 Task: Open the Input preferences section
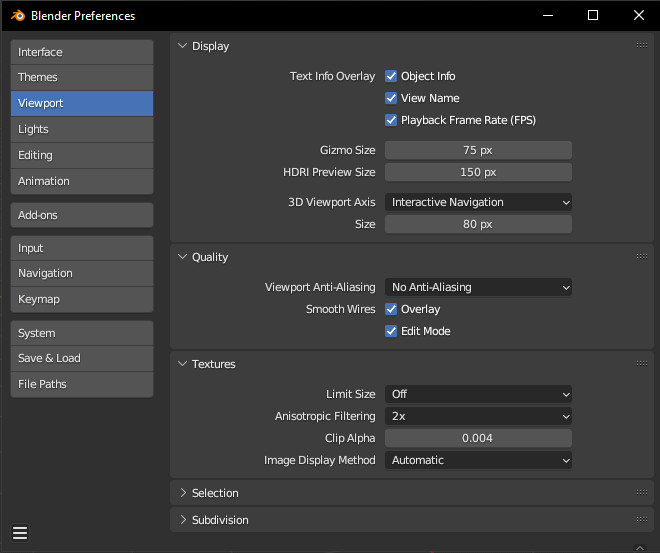pyautogui.click(x=82, y=248)
